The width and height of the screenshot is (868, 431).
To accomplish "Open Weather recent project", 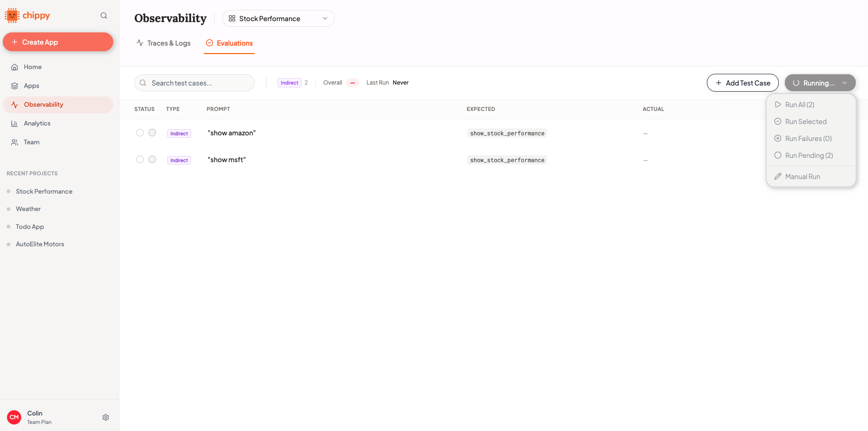I will pos(28,209).
